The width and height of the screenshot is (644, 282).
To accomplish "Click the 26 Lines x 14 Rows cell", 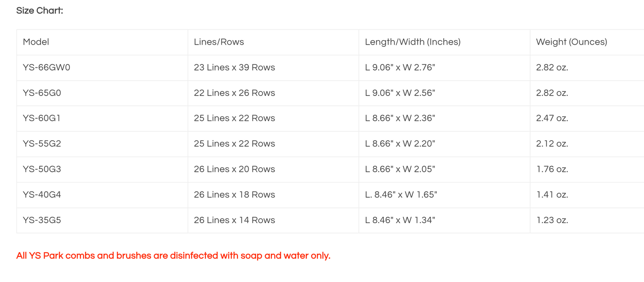I will point(234,220).
